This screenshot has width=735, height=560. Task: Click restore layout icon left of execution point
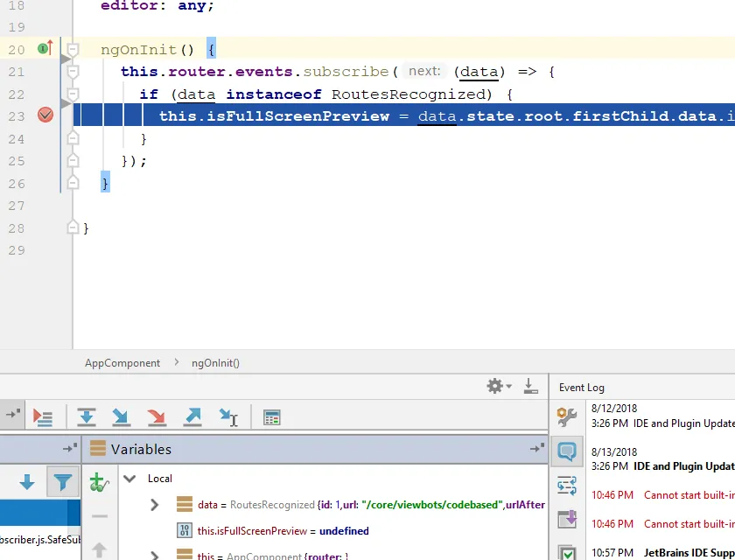tap(13, 414)
